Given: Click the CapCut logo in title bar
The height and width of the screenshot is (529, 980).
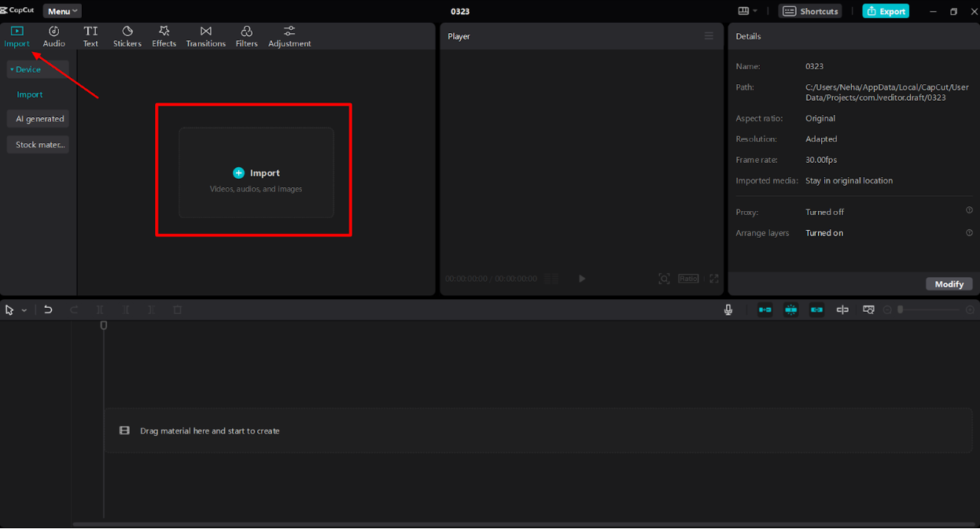Looking at the screenshot, I should click(x=17, y=10).
